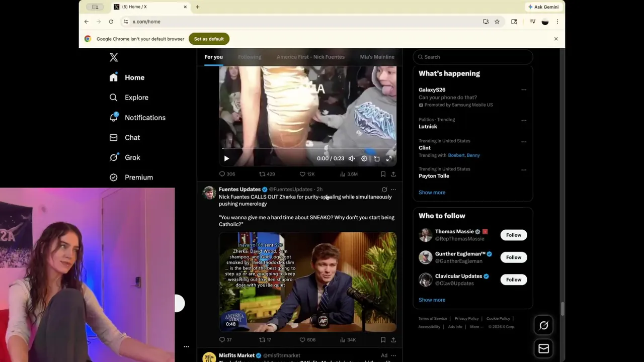Image resolution: width=644 pixels, height=362 pixels.
Task: Play the Nick Fuentes 0:48 video thumbnail
Action: 307,282
